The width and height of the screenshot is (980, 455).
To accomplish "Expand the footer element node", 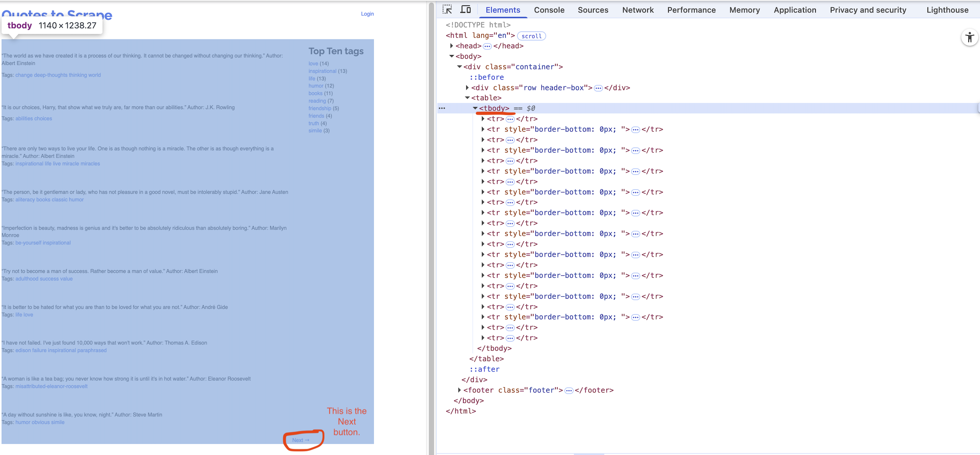I will pyautogui.click(x=459, y=390).
